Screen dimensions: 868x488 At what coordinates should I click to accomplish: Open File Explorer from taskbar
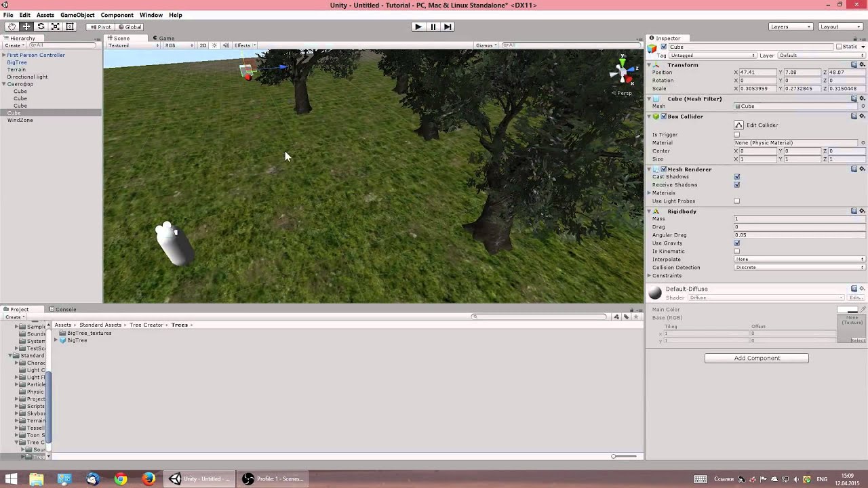[x=36, y=479]
